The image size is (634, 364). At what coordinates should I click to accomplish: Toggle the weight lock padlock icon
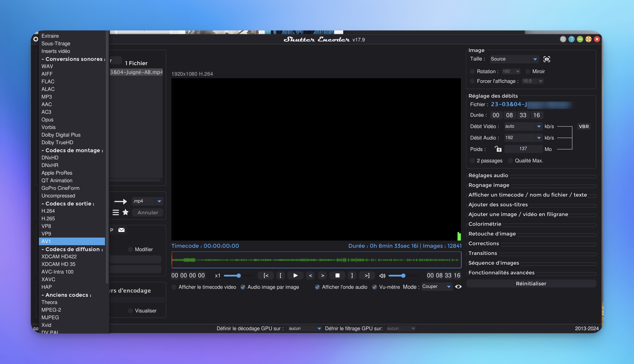point(498,149)
